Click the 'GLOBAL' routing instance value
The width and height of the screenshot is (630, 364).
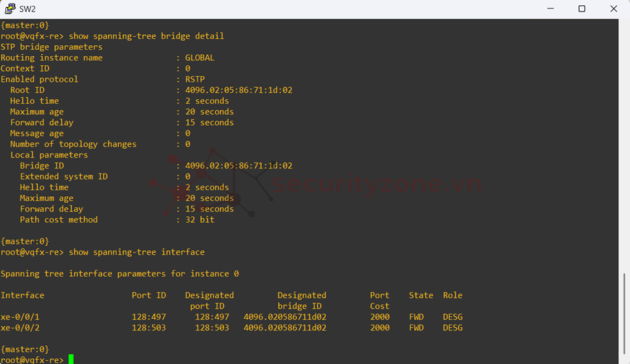pyautogui.click(x=200, y=58)
